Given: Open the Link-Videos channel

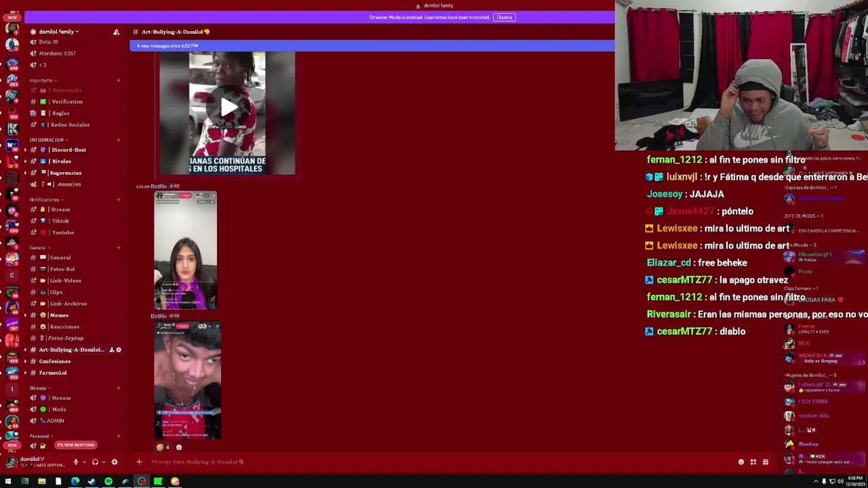Looking at the screenshot, I should pyautogui.click(x=75, y=281).
